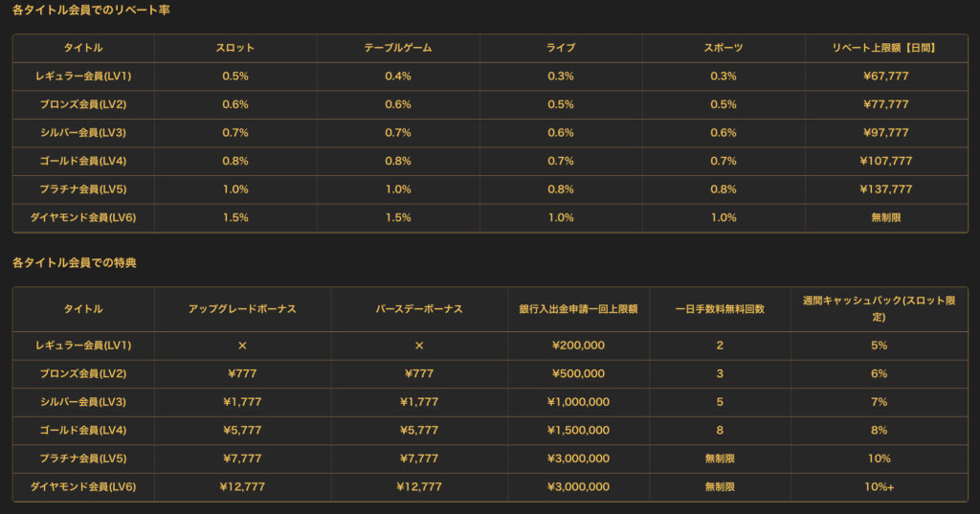This screenshot has height=514, width=980.
Task: Click the 各タイトル会員での特典 heading
Action: click(x=75, y=262)
